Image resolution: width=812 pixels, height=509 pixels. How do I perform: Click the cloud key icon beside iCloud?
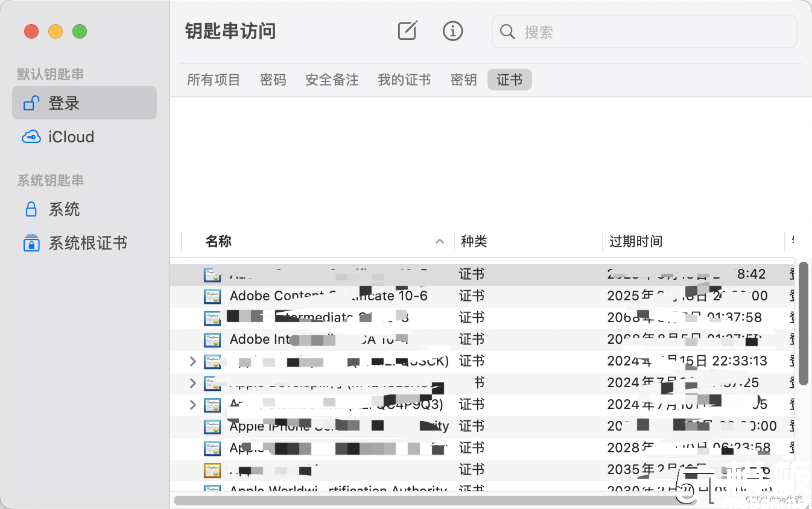click(x=31, y=137)
